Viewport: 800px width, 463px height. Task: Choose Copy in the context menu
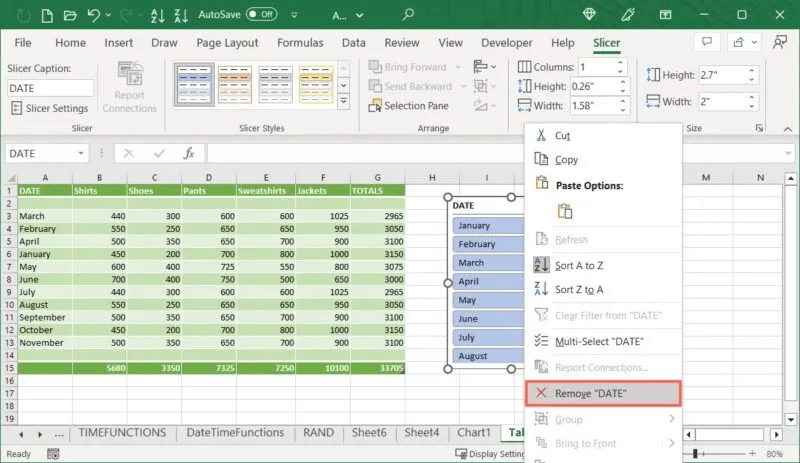tap(566, 160)
